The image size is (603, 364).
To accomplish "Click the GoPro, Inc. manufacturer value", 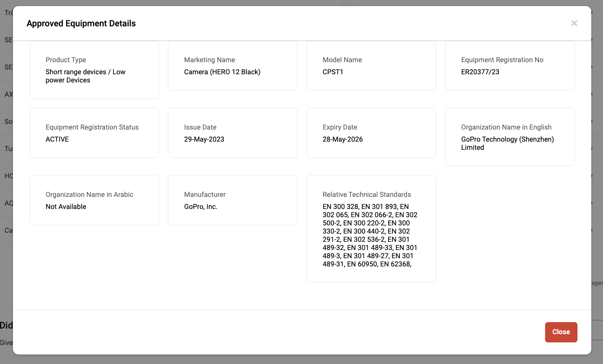I will (x=201, y=207).
